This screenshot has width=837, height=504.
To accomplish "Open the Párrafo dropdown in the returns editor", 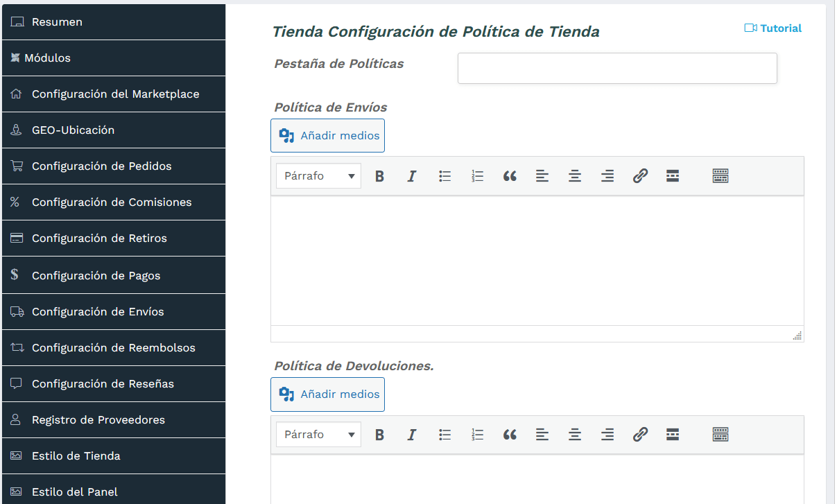I will (x=318, y=434).
